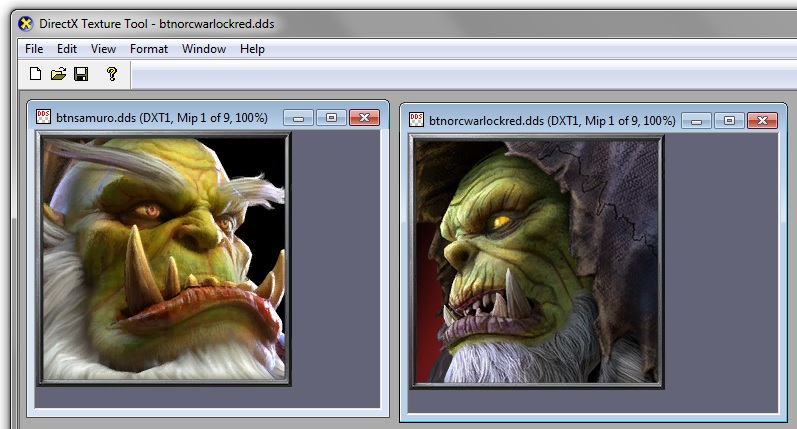Screen dimensions: 797x429
Task: Select the btnorcwarlockred.dds window title text
Action: coord(552,121)
